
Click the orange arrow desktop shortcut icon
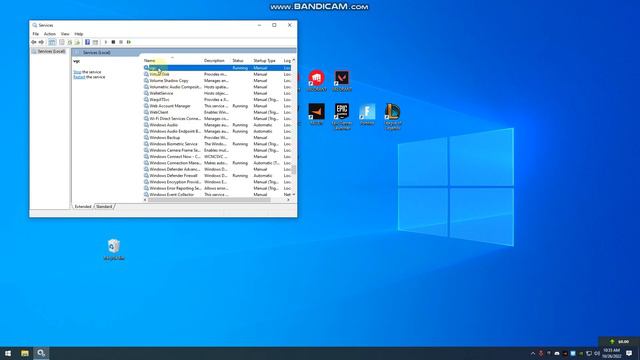[x=316, y=114]
